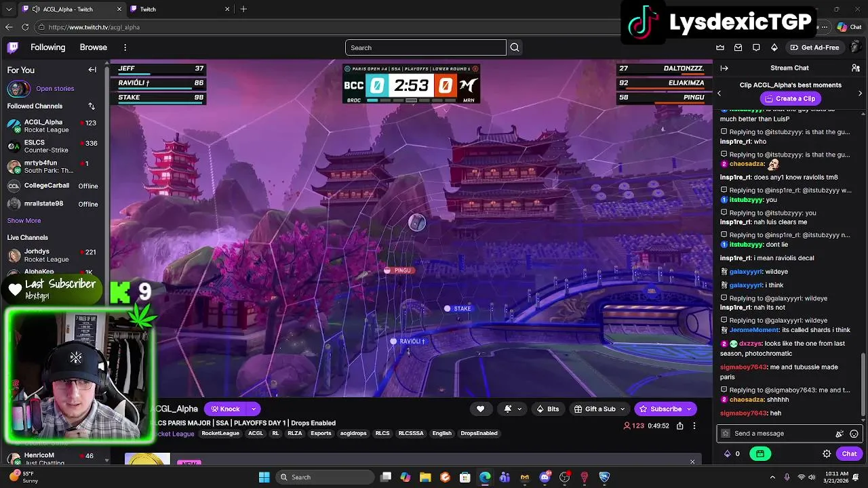The width and height of the screenshot is (868, 488).
Task: Open the notifications inbox icon
Action: pos(738,47)
